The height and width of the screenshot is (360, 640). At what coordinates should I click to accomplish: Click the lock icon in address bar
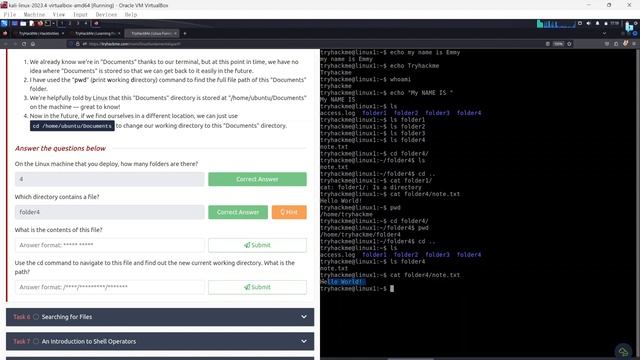point(78,44)
